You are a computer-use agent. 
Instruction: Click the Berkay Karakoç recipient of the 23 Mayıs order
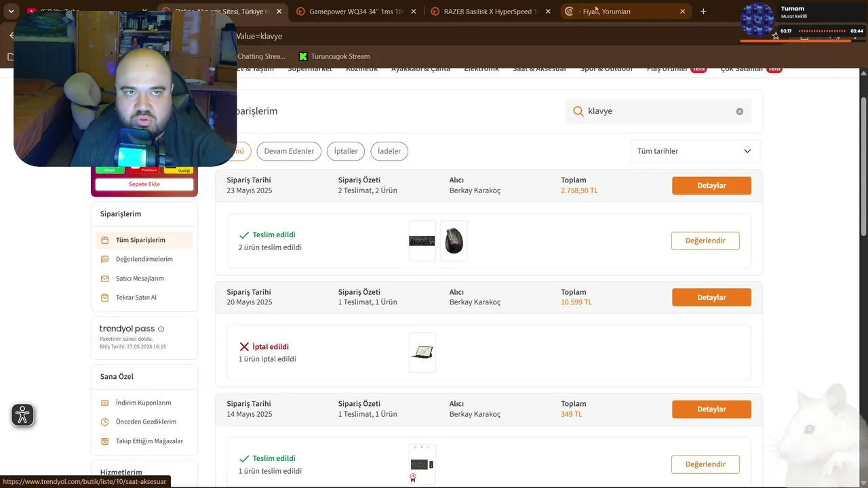(475, 190)
